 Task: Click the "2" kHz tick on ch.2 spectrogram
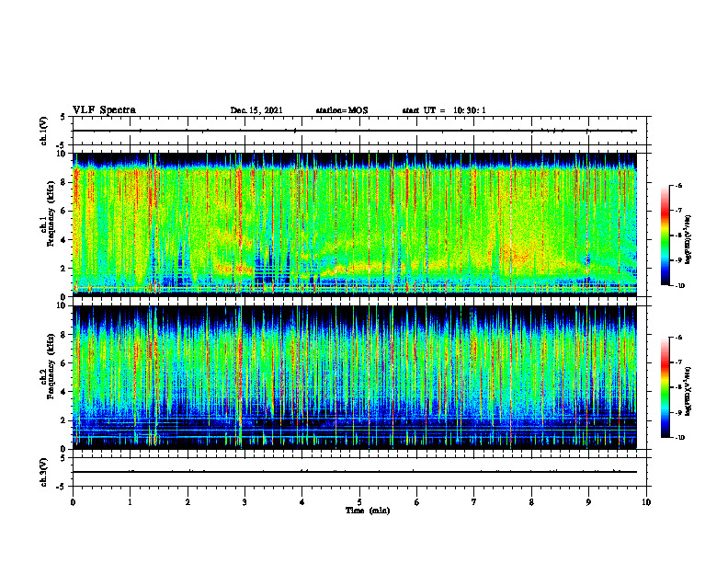coord(64,420)
